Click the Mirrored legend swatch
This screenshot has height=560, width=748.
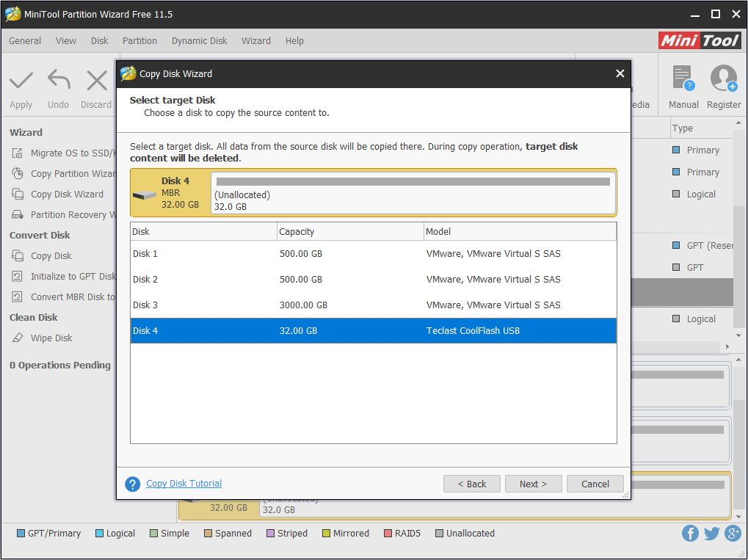point(327,534)
